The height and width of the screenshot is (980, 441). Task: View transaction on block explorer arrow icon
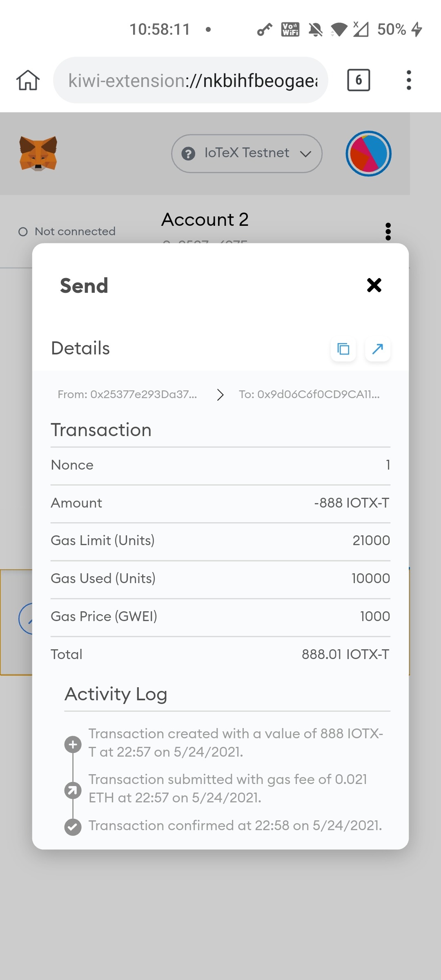tap(377, 349)
